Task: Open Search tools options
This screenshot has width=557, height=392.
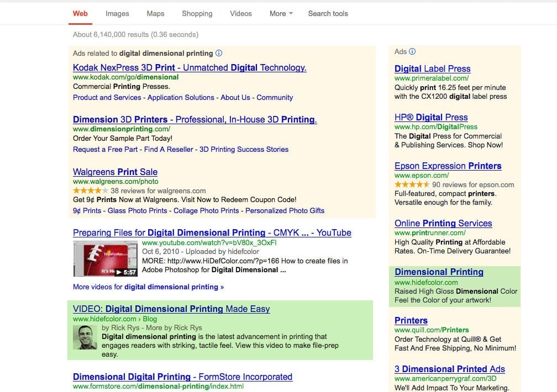Action: click(328, 13)
